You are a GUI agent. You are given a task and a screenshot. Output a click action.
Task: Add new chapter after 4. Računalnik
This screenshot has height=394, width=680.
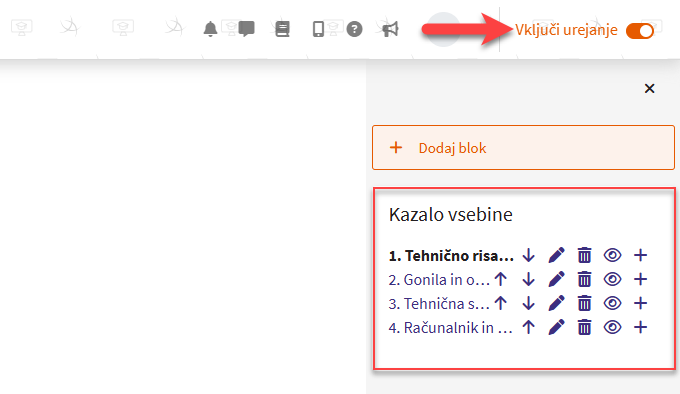pyautogui.click(x=641, y=327)
